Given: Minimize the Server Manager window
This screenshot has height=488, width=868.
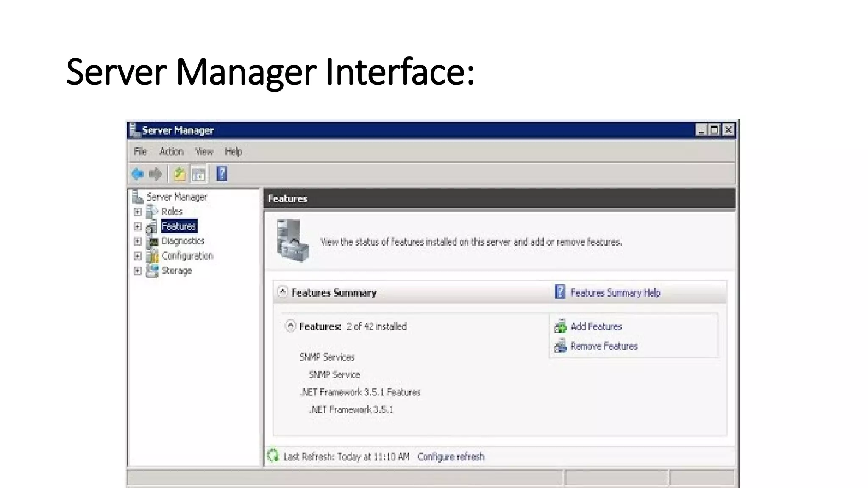Looking at the screenshot, I should coord(701,130).
